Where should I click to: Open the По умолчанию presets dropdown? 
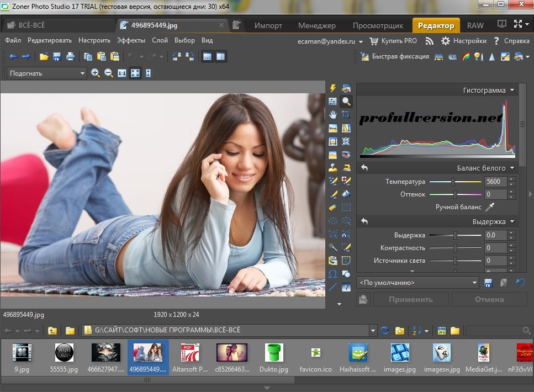pyautogui.click(x=475, y=282)
